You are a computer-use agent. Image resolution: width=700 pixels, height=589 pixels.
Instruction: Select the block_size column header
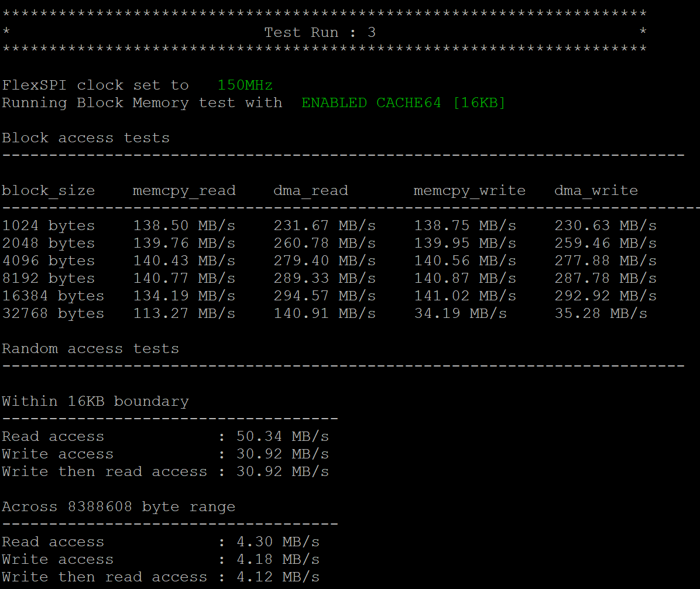[48, 191]
